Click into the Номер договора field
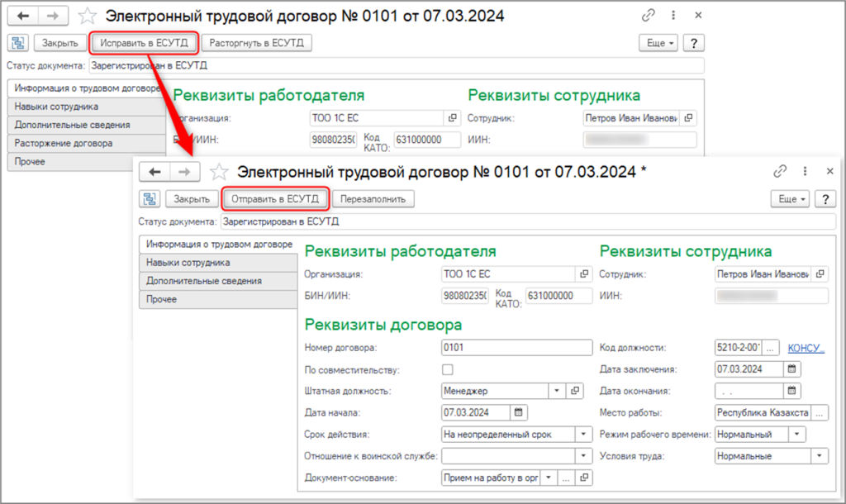Image resolution: width=846 pixels, height=504 pixels. click(x=516, y=348)
